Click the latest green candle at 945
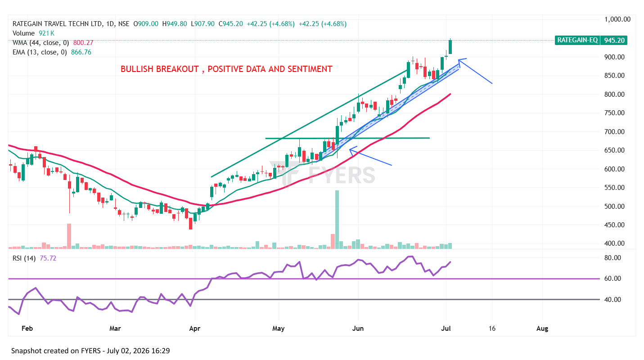Screen dimensions: 644x360 pyautogui.click(x=450, y=47)
